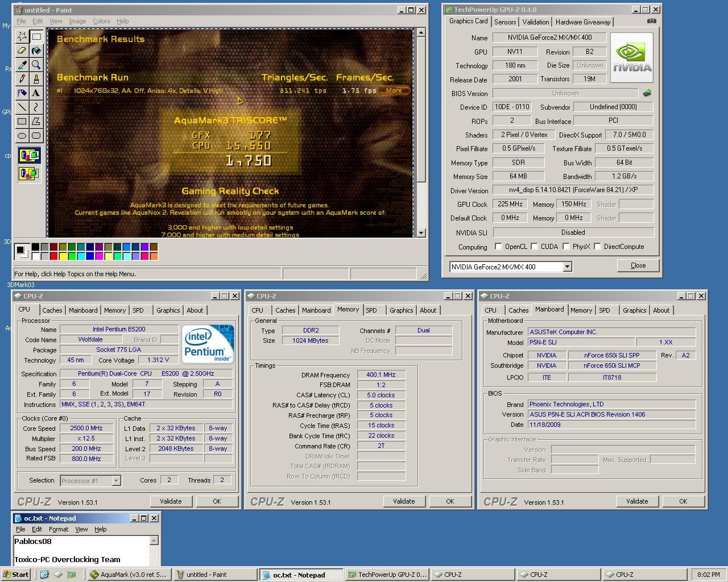728x582 pixels.
Task: Choose the Polygon shape tool
Action: click(36, 121)
